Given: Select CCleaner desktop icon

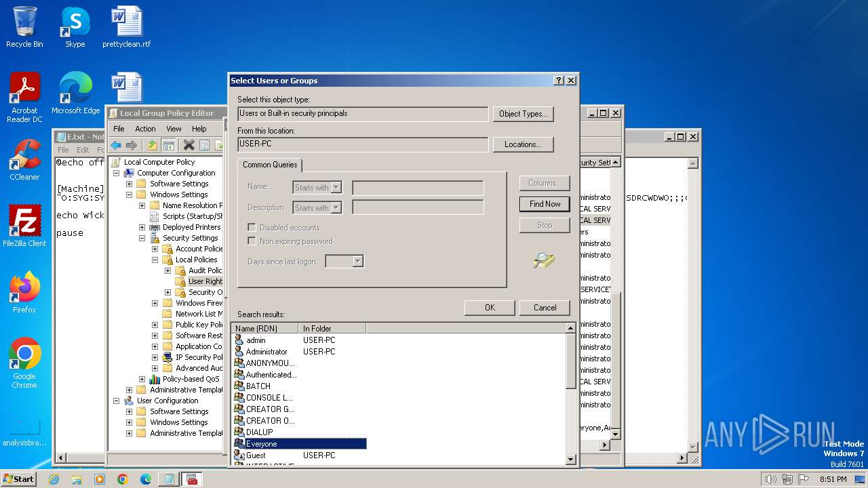Looking at the screenshot, I should 24,160.
